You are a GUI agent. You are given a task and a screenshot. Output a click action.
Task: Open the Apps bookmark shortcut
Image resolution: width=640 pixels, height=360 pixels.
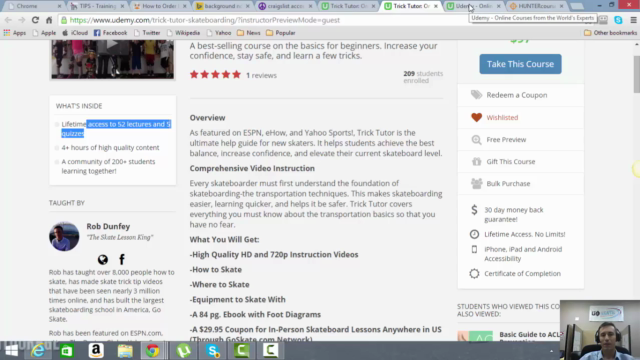tap(15, 33)
